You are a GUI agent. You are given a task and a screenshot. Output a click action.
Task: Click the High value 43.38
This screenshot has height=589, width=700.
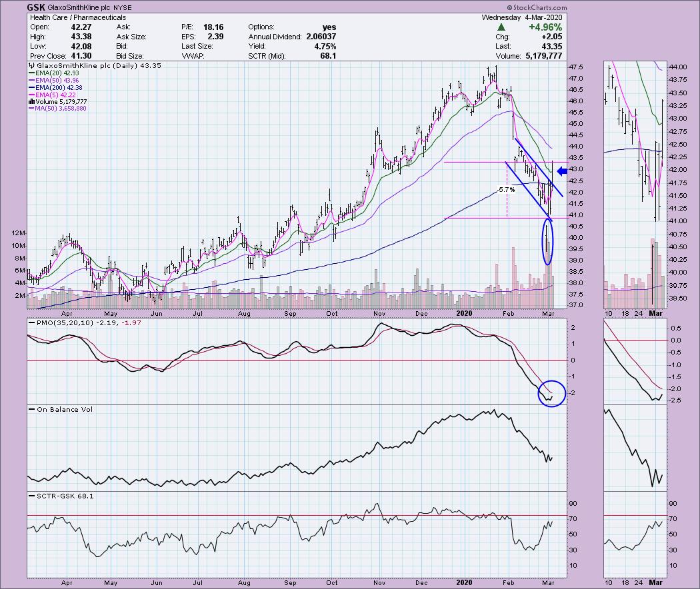click(x=81, y=37)
